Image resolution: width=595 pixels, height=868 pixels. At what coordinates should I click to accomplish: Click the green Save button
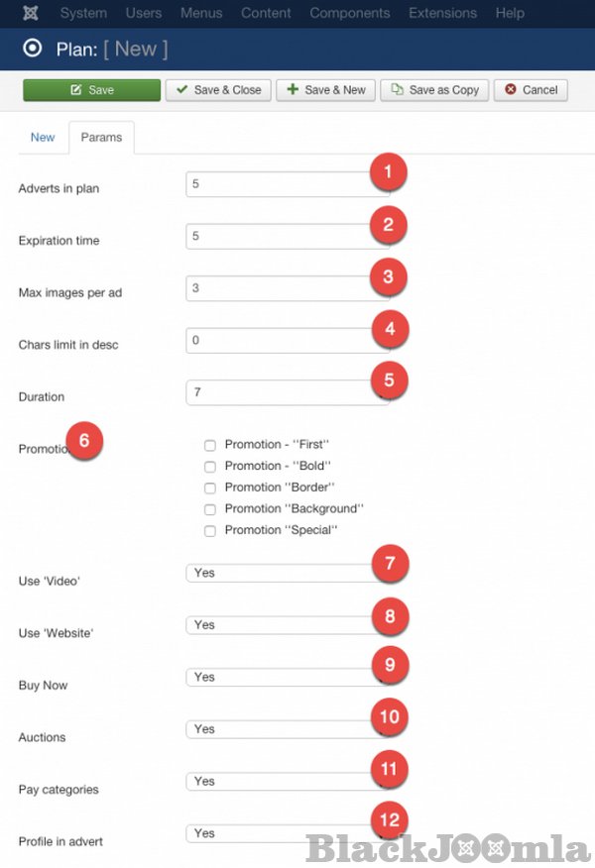point(91,90)
